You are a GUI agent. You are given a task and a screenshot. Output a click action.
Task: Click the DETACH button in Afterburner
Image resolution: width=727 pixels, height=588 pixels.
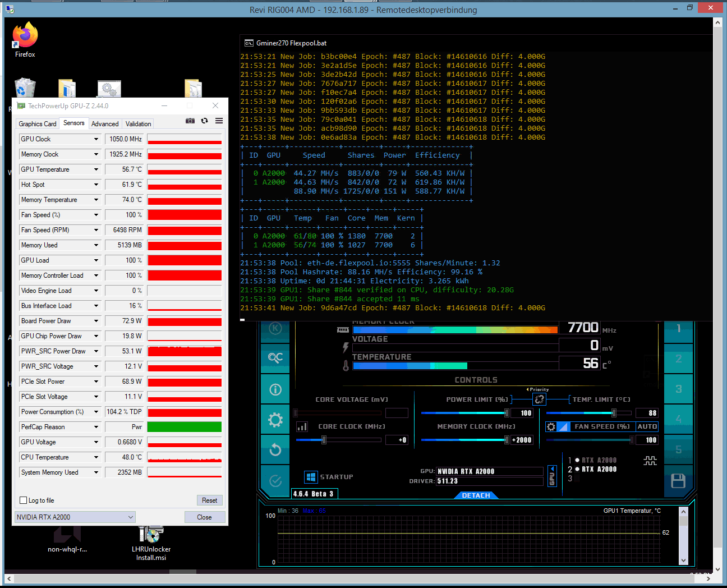coord(476,495)
